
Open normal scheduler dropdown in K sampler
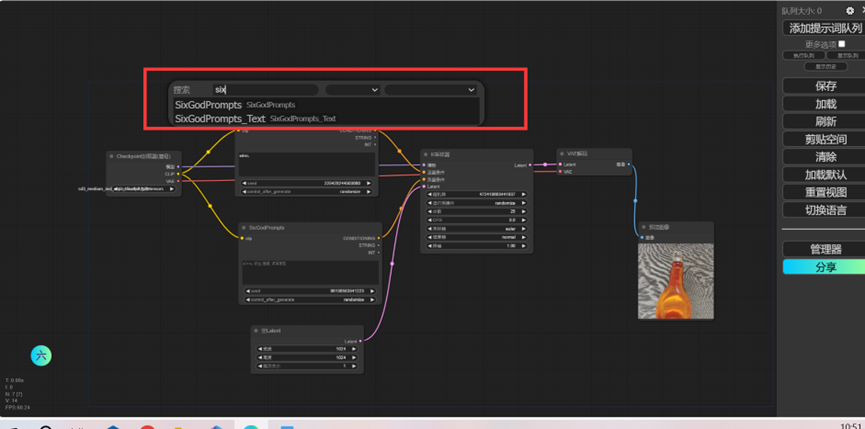477,237
